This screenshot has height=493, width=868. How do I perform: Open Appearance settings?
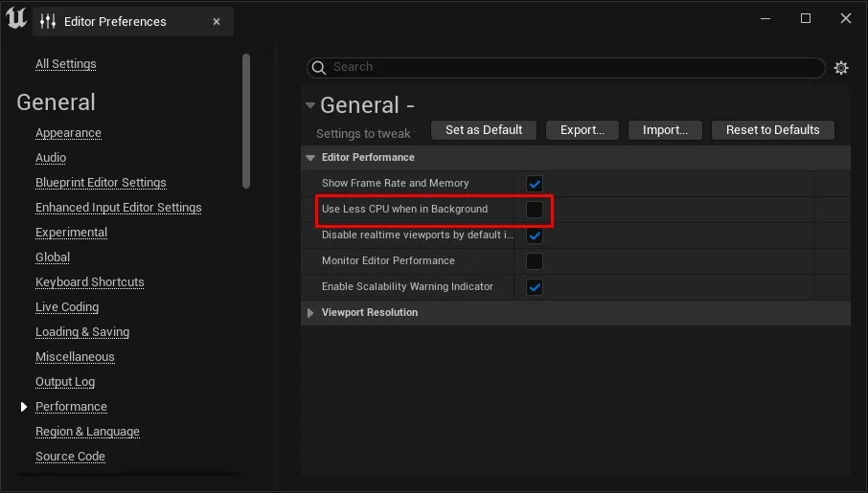(68, 133)
